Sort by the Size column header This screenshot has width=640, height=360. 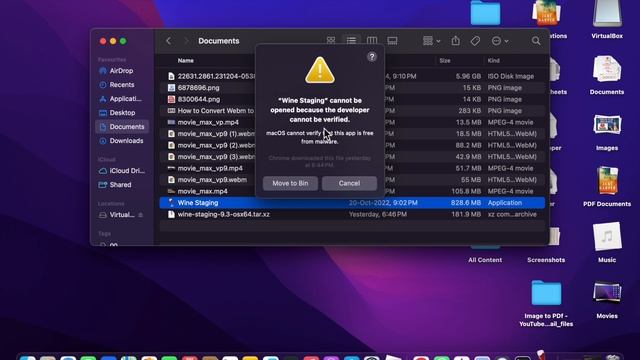[445, 60]
